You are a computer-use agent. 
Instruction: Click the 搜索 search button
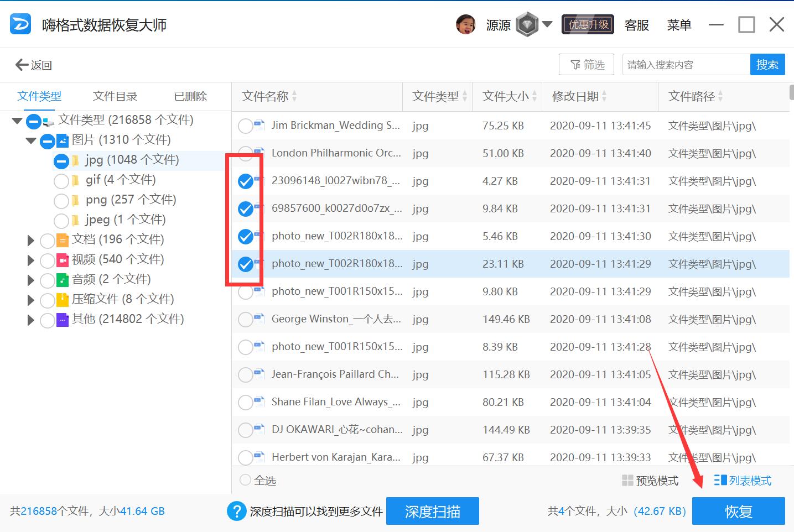click(767, 65)
